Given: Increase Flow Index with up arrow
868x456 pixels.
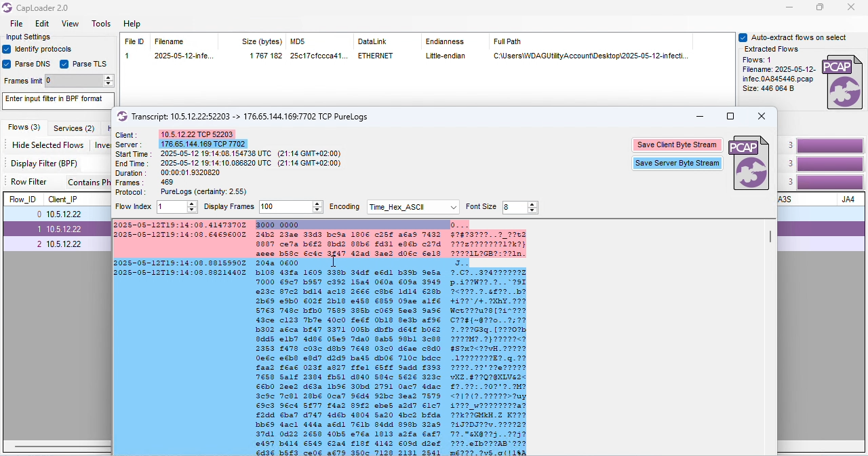Looking at the screenshot, I should click(193, 204).
